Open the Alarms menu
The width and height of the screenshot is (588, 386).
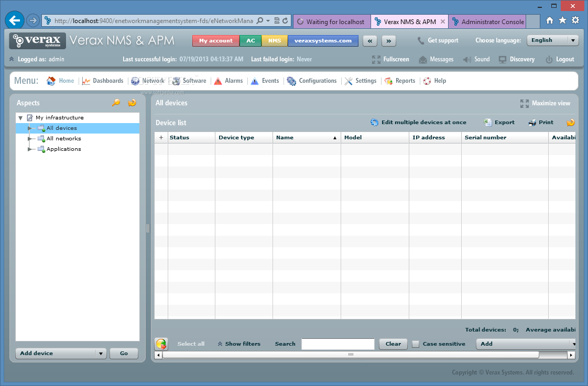(x=228, y=81)
